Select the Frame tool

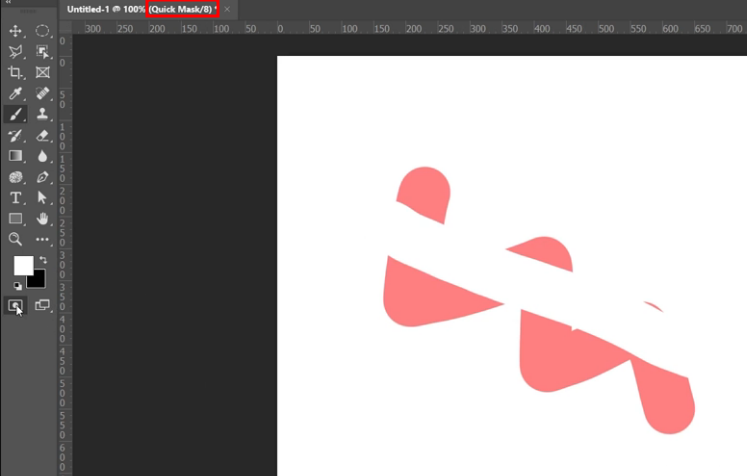pyautogui.click(x=42, y=72)
